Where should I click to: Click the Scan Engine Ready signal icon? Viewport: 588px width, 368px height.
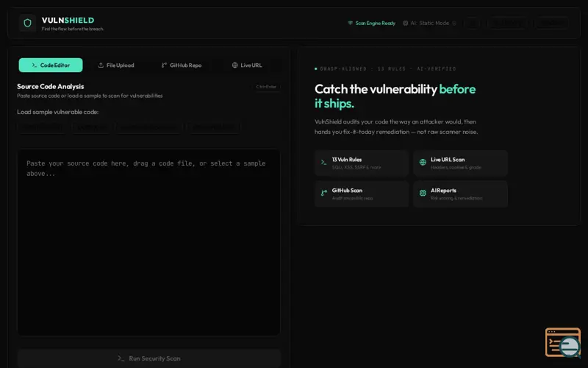tap(351, 24)
